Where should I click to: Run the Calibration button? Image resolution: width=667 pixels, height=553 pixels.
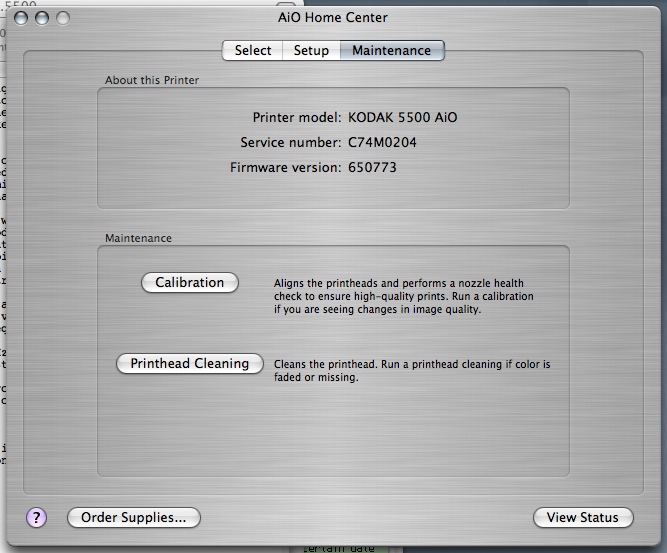pyautogui.click(x=190, y=283)
